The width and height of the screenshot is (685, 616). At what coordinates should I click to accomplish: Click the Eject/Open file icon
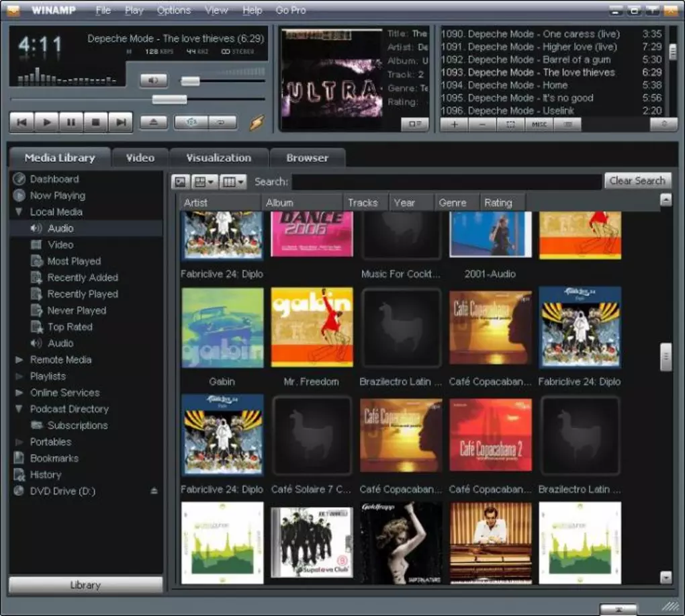[x=153, y=122]
